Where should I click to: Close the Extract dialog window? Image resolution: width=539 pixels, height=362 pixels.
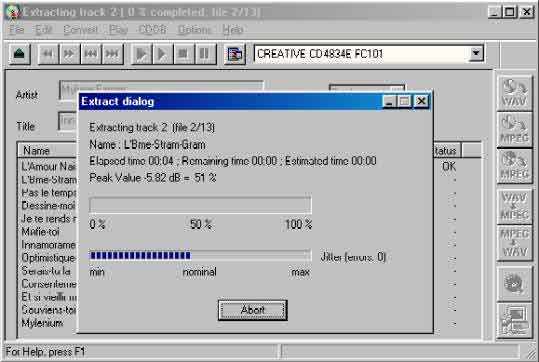pyautogui.click(x=421, y=101)
